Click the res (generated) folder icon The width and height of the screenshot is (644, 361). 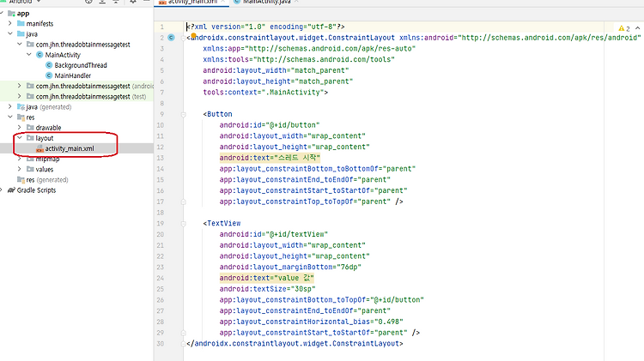(x=21, y=180)
